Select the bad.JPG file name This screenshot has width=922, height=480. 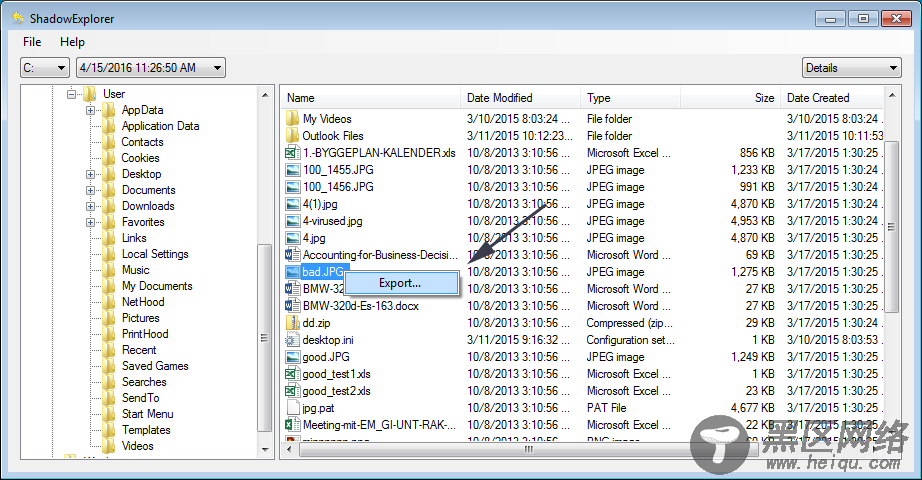click(323, 272)
